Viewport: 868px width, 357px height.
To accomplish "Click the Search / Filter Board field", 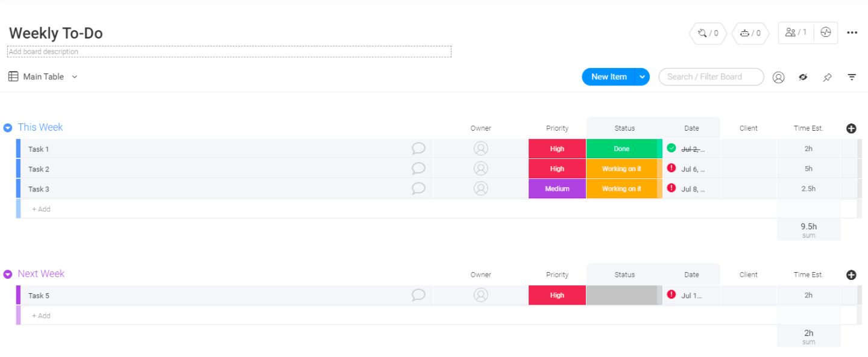I will [711, 76].
